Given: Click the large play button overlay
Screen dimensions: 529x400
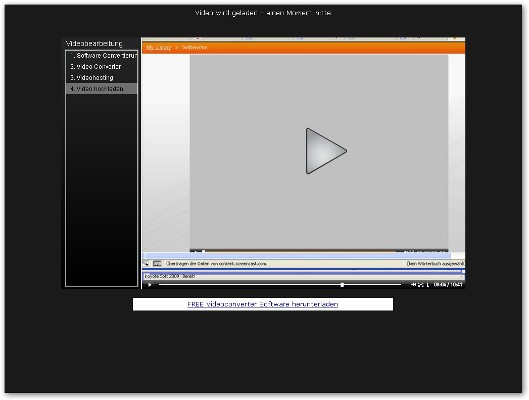Looking at the screenshot, I should (326, 151).
